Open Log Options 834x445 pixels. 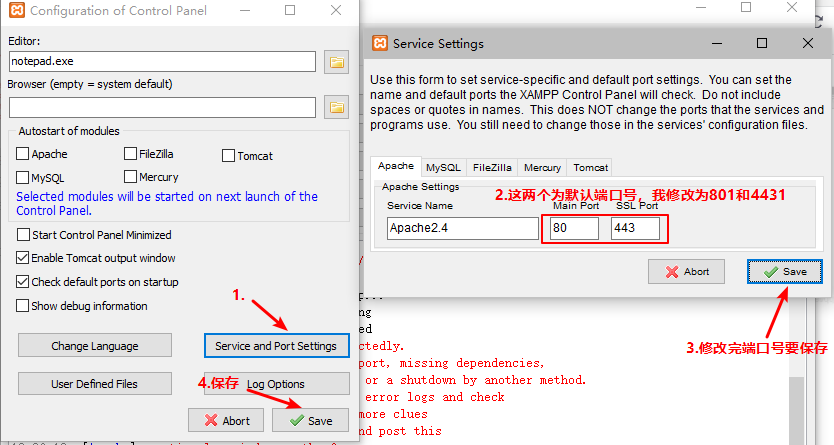pyautogui.click(x=276, y=384)
